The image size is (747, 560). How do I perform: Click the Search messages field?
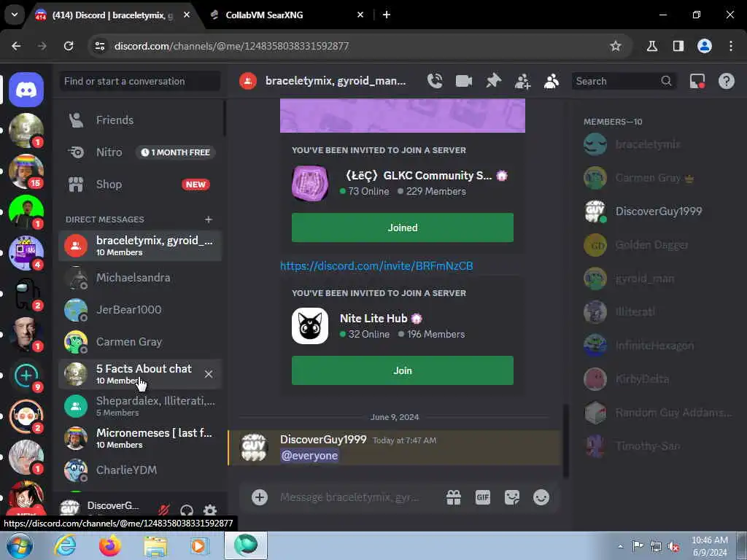click(x=623, y=81)
